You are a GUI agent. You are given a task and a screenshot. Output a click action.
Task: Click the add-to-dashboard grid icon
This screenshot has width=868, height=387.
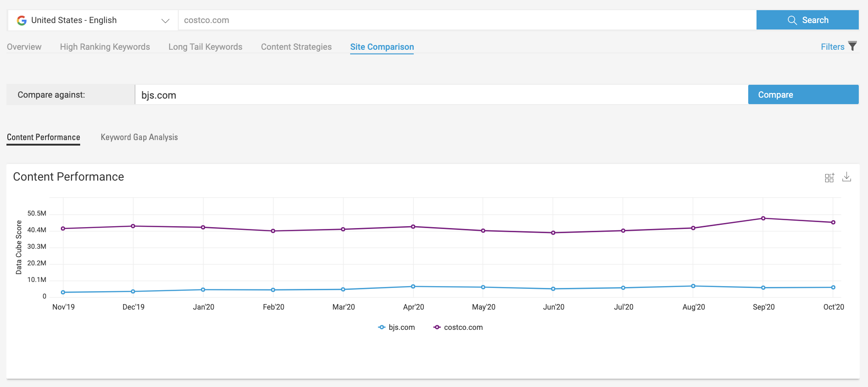829,178
